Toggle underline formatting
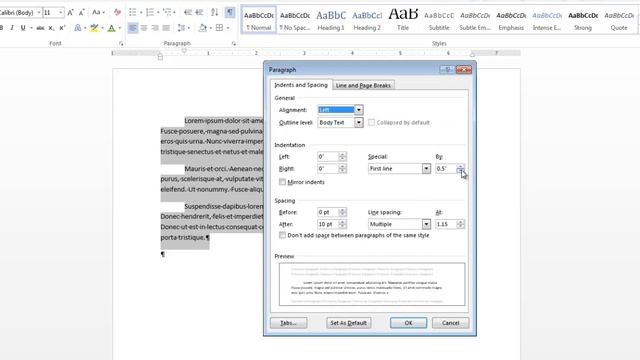Screen dimensions: 640x360 tap(23, 28)
